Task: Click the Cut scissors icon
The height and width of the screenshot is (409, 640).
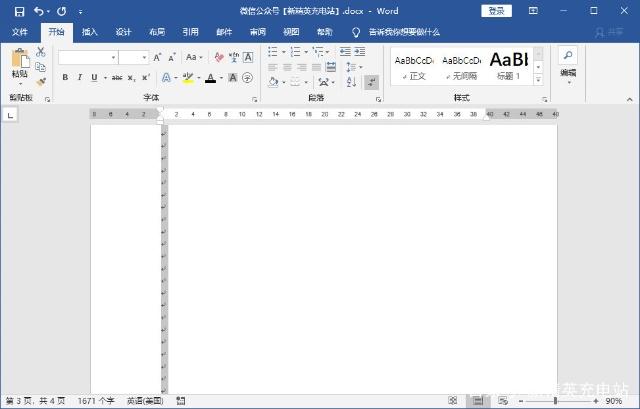Action: (x=40, y=52)
